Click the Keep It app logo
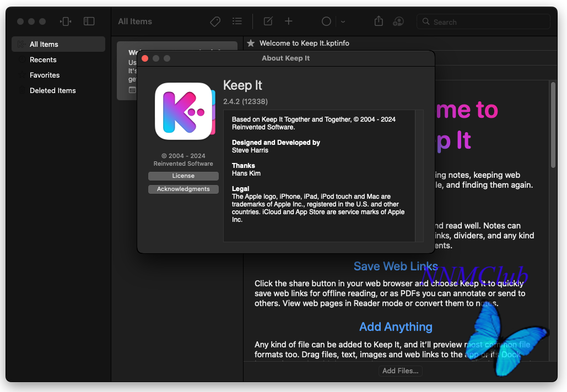This screenshot has height=392, width=567. tap(185, 111)
